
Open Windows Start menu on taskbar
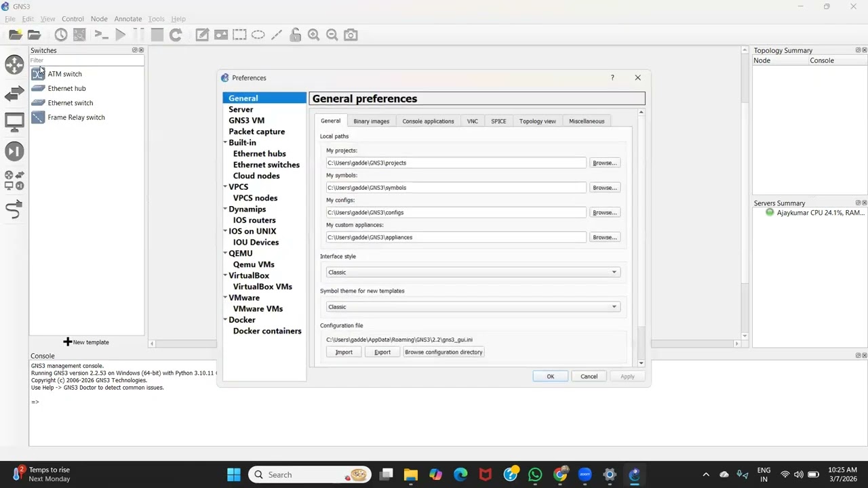point(234,474)
